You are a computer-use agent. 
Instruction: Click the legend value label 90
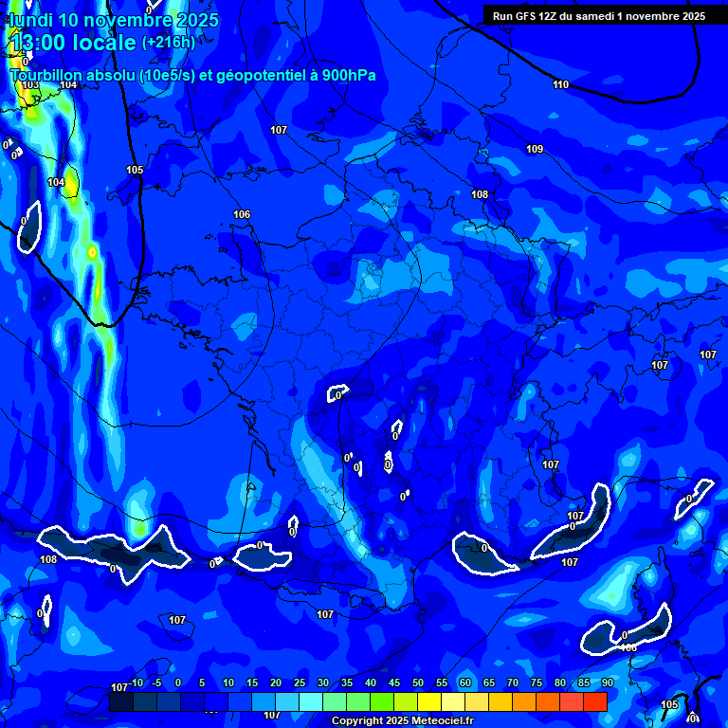(607, 683)
